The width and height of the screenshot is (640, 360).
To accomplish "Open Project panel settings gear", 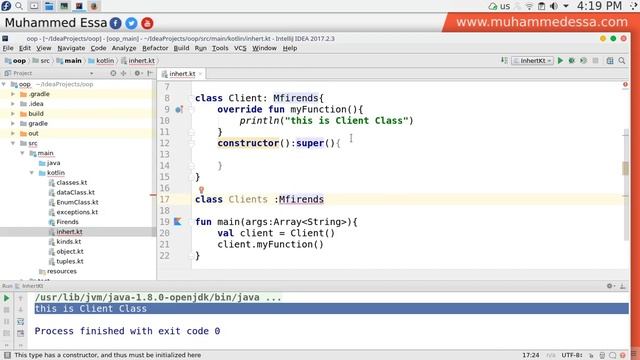I will 138,73.
